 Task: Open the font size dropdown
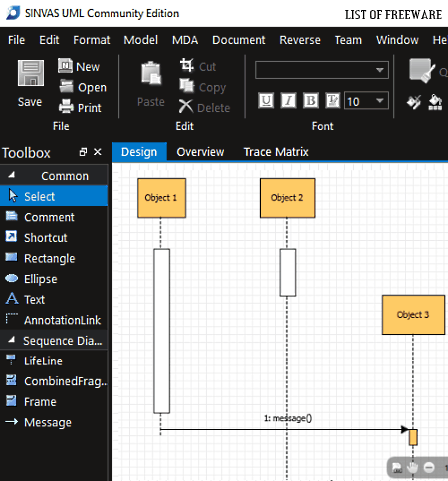click(x=380, y=100)
